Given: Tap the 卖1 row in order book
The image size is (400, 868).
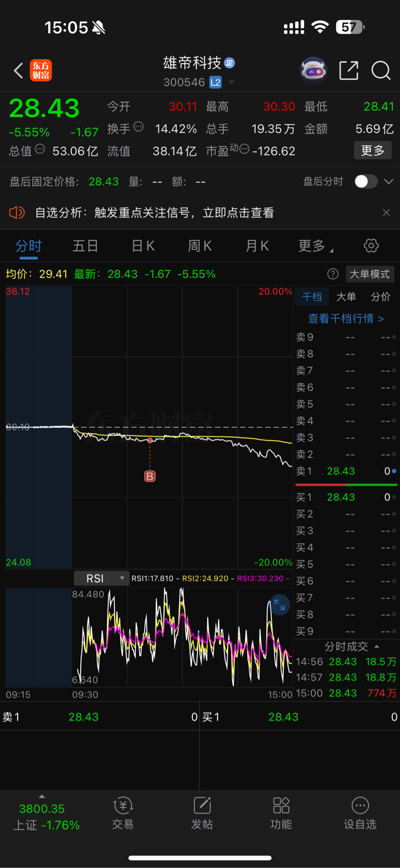Looking at the screenshot, I should coord(346,471).
